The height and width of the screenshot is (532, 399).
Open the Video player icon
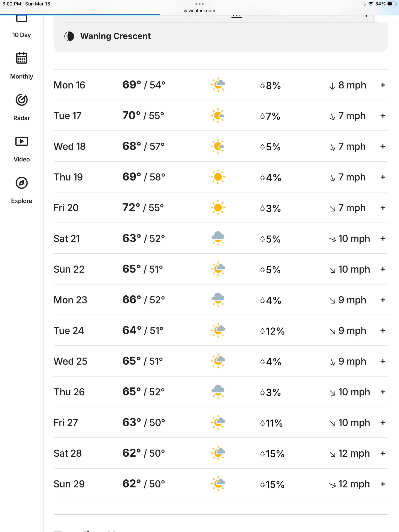(x=22, y=141)
